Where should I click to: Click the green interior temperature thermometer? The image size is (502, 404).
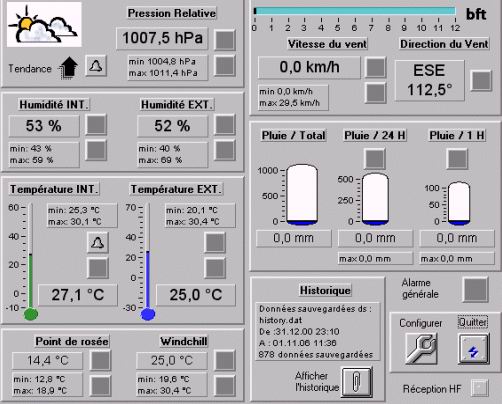pyautogui.click(x=31, y=262)
